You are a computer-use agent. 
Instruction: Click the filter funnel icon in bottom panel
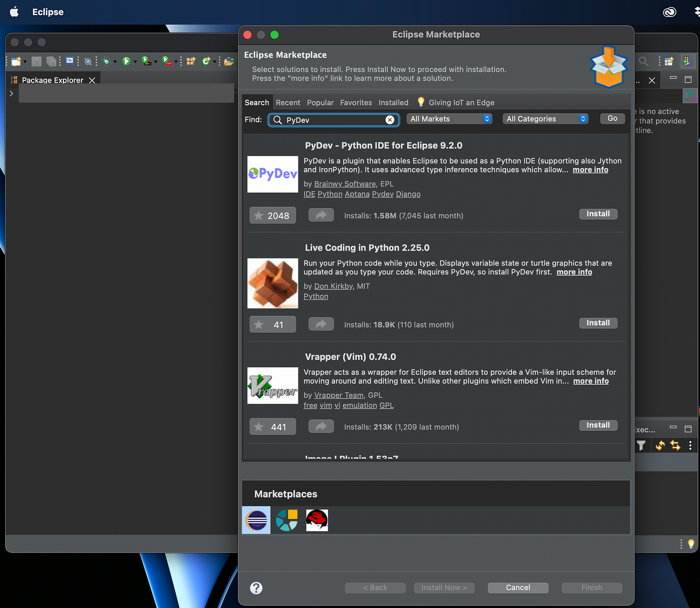(641, 446)
